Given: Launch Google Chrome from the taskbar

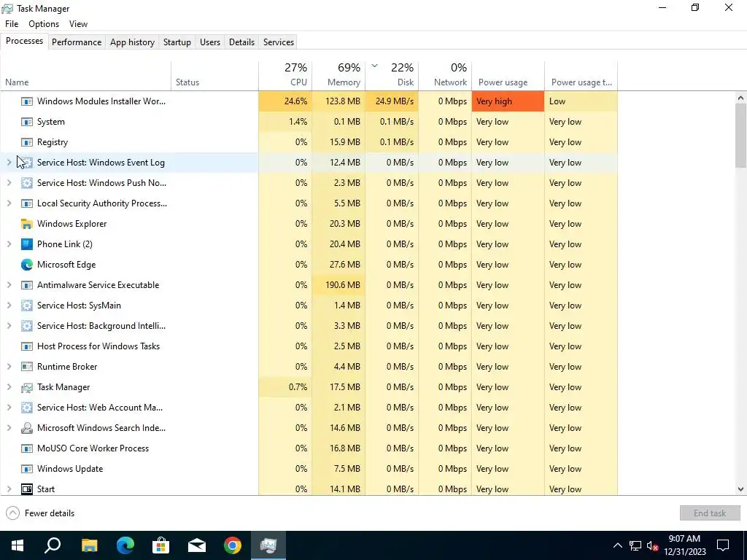Looking at the screenshot, I should [233, 545].
